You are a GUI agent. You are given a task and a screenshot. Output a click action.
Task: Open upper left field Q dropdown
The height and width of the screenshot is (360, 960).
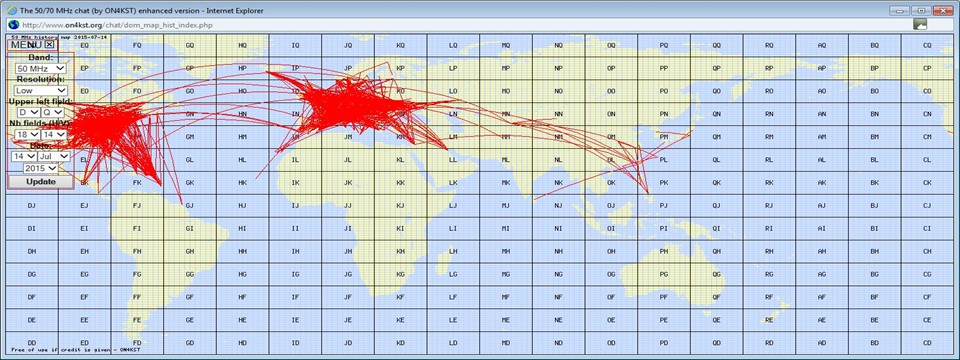[53, 112]
